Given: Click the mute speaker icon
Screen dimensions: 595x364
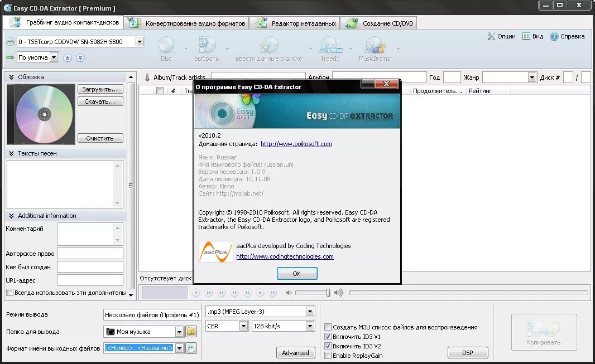Looking at the screenshot, I should [289, 293].
